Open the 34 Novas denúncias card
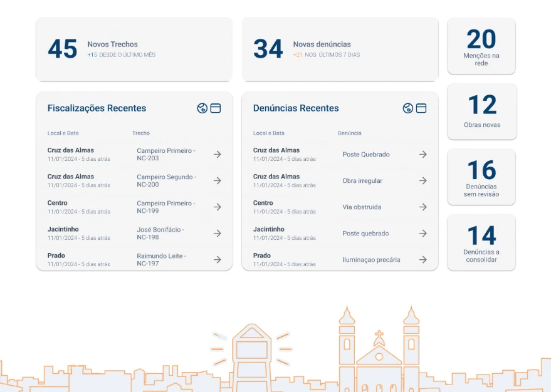The height and width of the screenshot is (392, 551). click(340, 49)
